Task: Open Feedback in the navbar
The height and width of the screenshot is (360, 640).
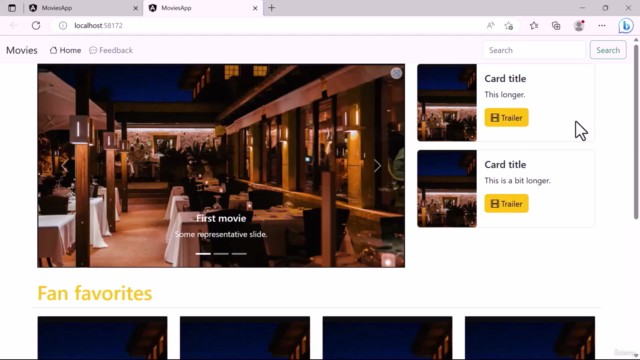Action: (111, 50)
